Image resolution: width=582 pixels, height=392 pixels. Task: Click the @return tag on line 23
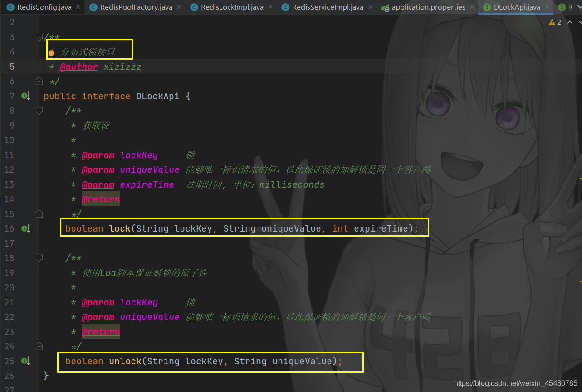[x=101, y=332]
